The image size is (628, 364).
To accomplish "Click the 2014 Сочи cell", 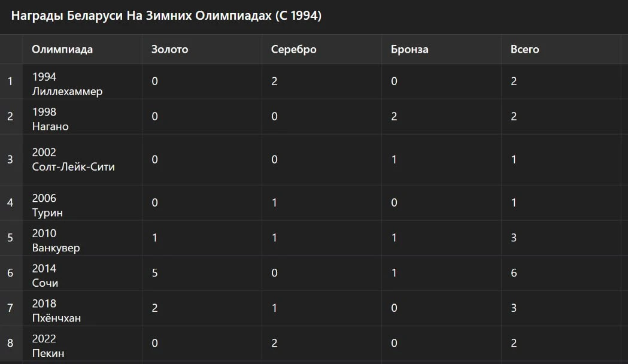I will tap(45, 275).
